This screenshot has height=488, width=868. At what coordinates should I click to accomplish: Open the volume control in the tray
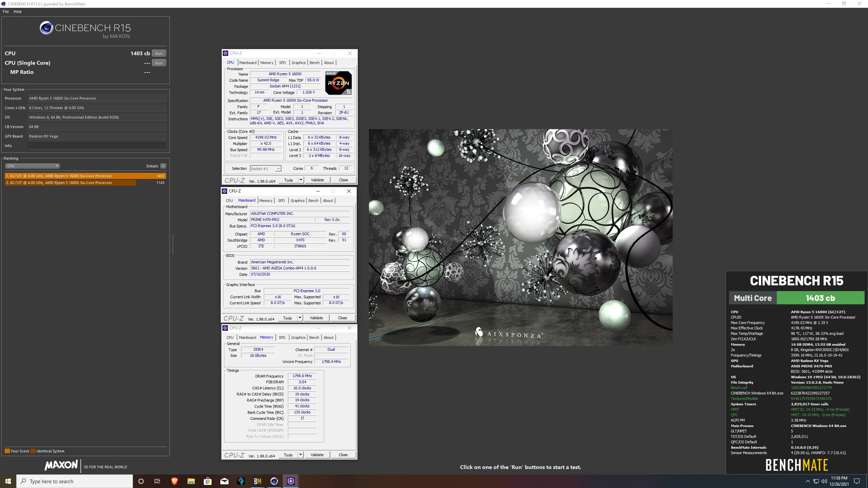[824, 481]
